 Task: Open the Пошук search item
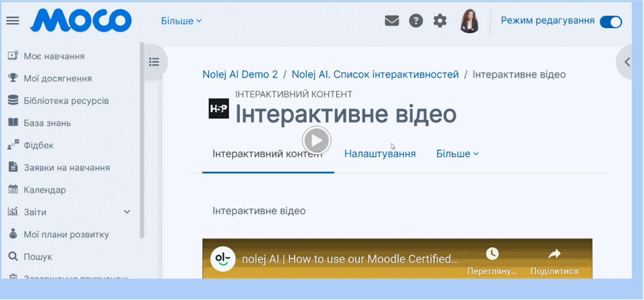coord(38,257)
